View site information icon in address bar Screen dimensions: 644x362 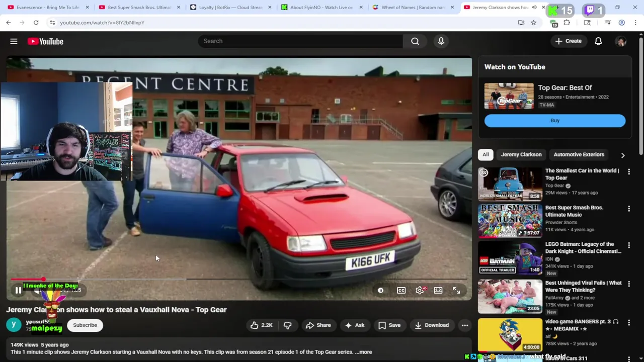52,23
